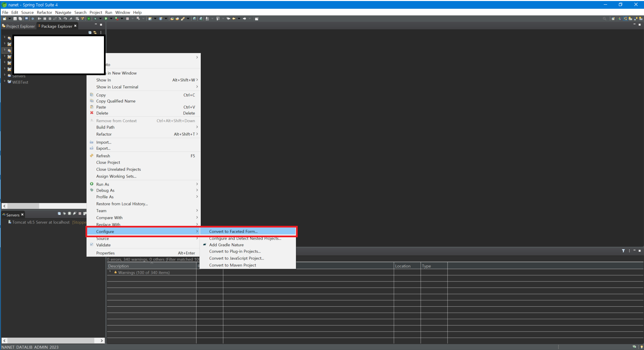
Task: Click the Save All icon in the toolbar
Action: pyautogui.click(x=20, y=19)
